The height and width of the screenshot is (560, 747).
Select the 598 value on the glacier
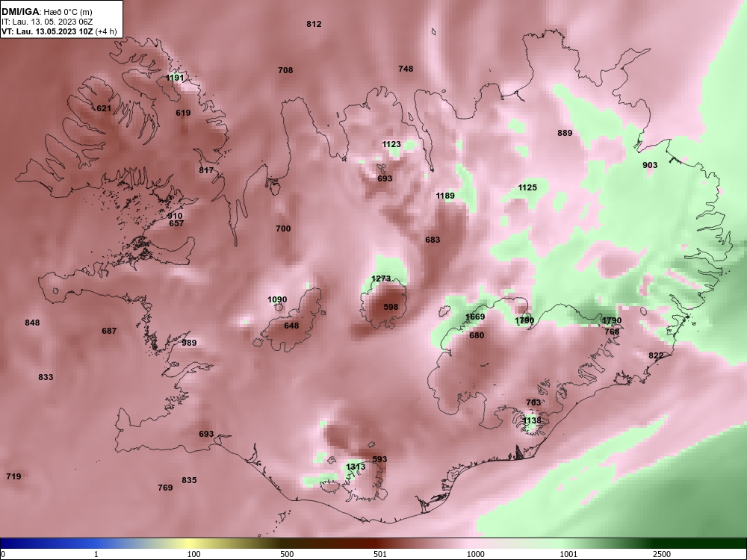click(x=391, y=307)
